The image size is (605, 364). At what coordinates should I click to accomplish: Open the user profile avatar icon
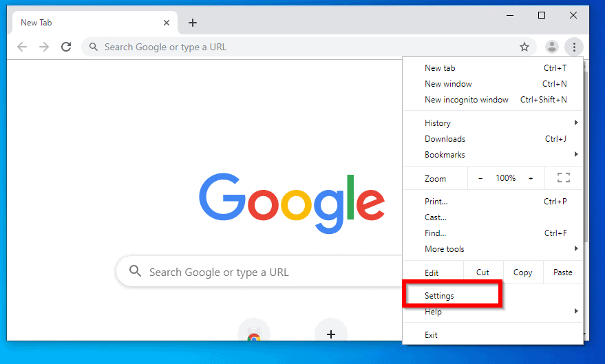click(x=552, y=47)
